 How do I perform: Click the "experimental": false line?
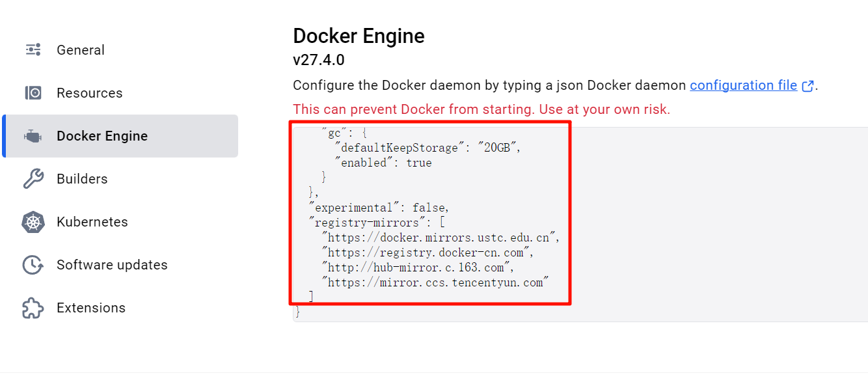point(379,208)
